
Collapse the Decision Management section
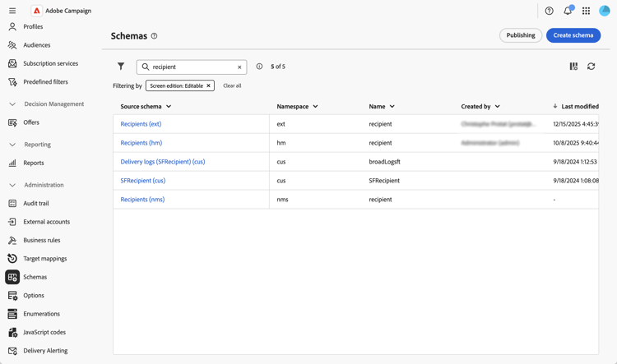(12, 104)
